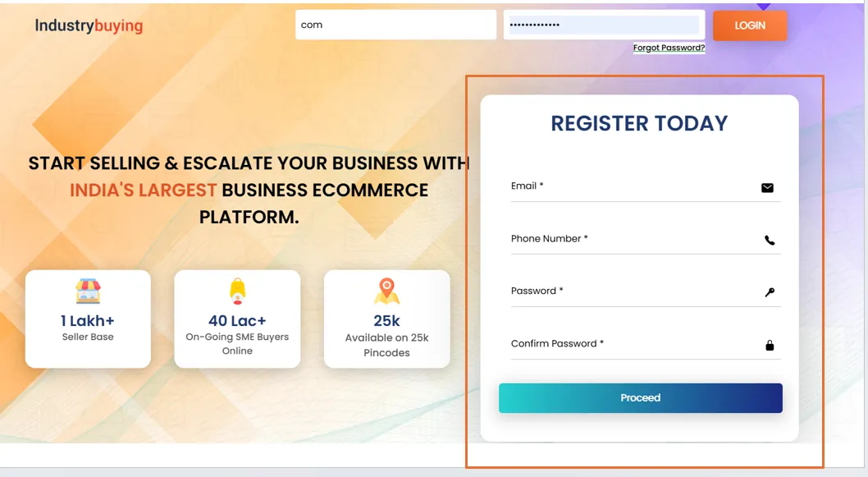Viewport: 868px width, 477px height.
Task: Click the storefront icon above 1 Lakh+
Action: [x=88, y=291]
